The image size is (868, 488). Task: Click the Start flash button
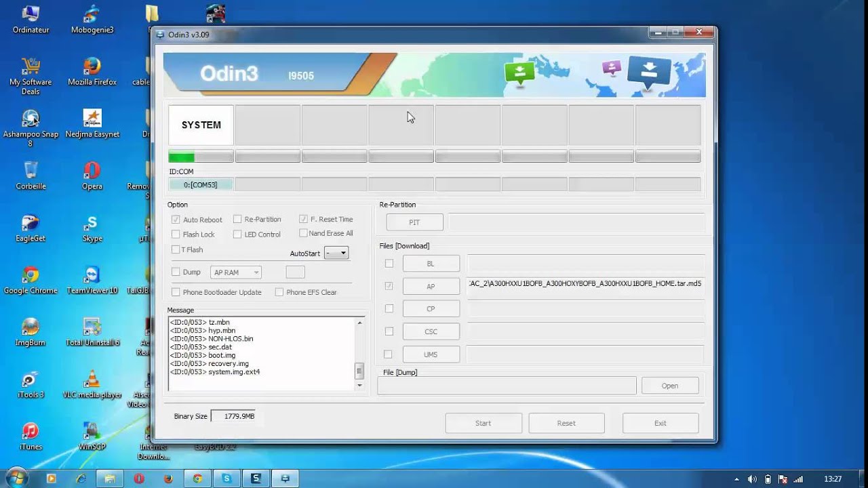[x=484, y=424]
